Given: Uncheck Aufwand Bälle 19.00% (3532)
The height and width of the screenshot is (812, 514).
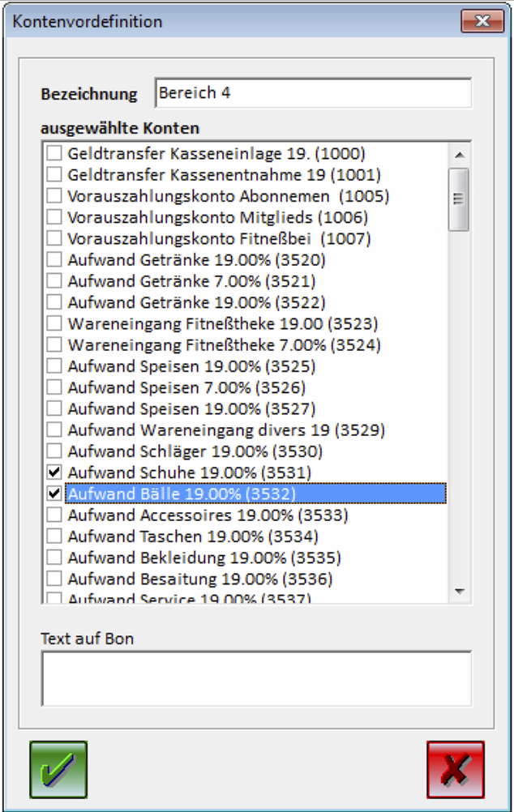Looking at the screenshot, I should [54, 493].
